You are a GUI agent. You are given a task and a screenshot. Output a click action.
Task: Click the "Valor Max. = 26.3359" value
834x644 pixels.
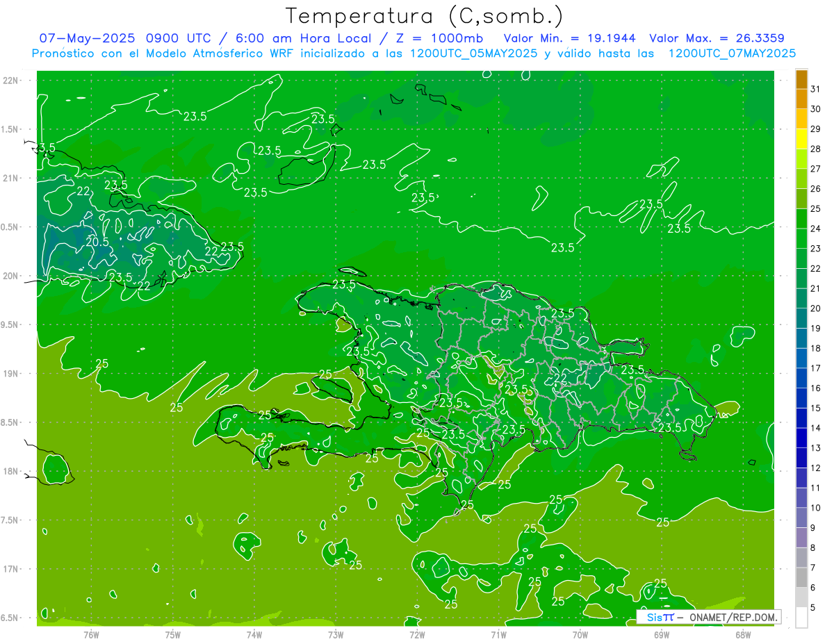(717, 38)
